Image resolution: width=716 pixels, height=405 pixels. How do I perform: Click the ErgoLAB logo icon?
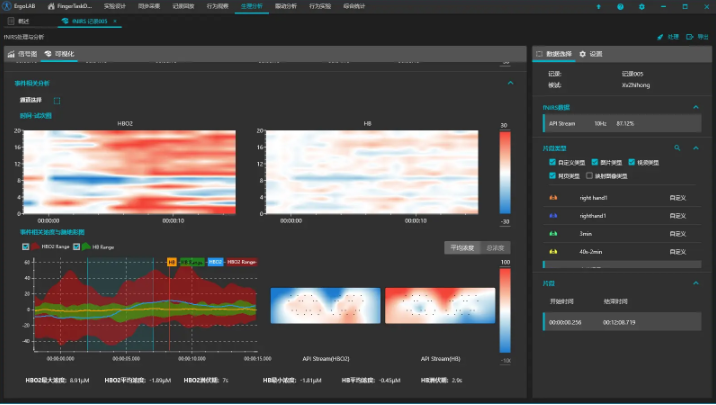(x=7, y=6)
